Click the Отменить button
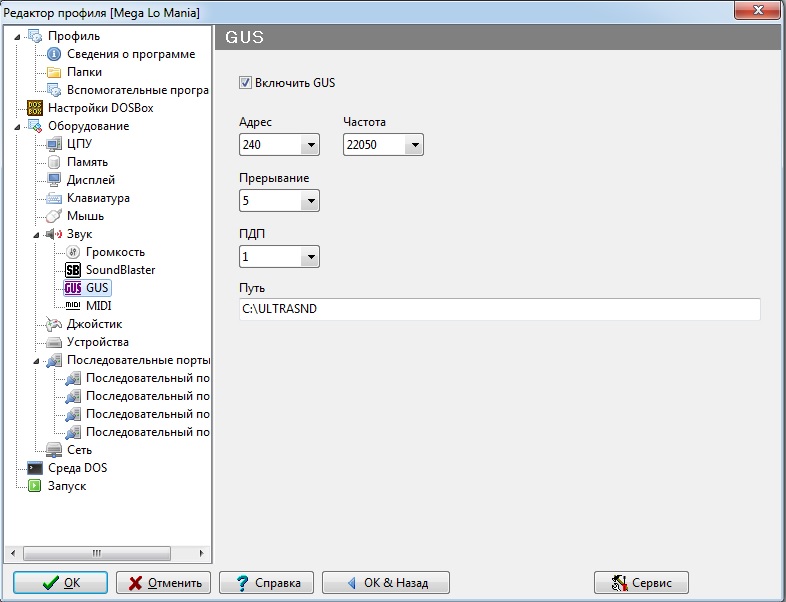 click(163, 583)
